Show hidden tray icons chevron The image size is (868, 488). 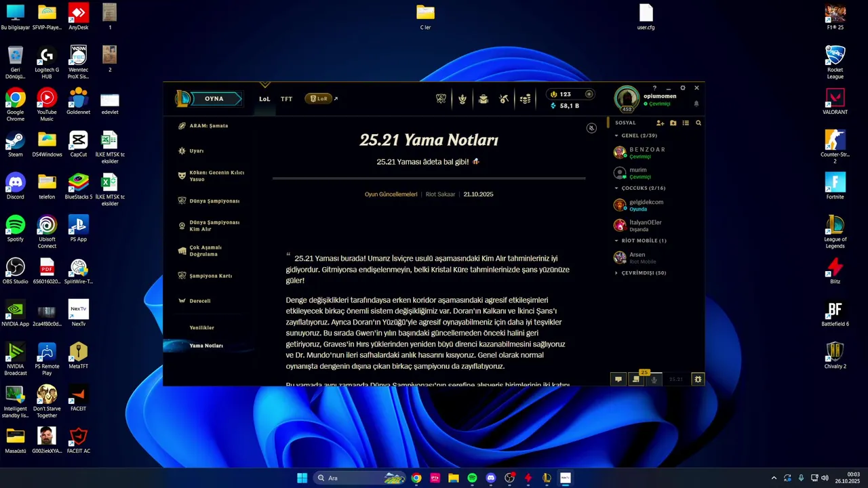tap(774, 478)
